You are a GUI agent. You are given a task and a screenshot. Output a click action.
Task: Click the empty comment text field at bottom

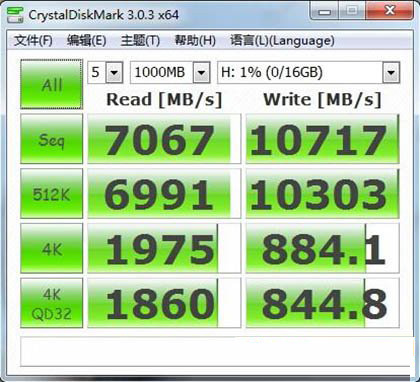pyautogui.click(x=215, y=352)
